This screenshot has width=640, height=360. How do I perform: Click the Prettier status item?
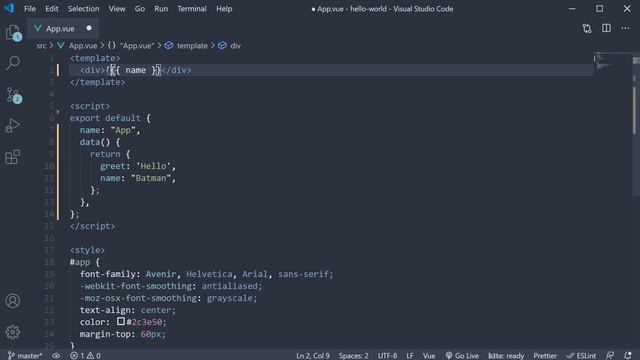pos(545,356)
